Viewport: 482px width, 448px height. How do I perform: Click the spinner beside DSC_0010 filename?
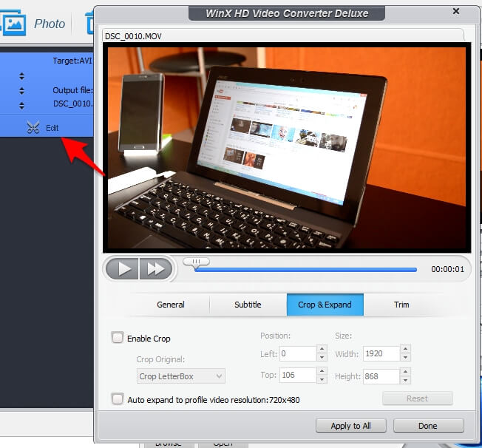click(x=21, y=106)
